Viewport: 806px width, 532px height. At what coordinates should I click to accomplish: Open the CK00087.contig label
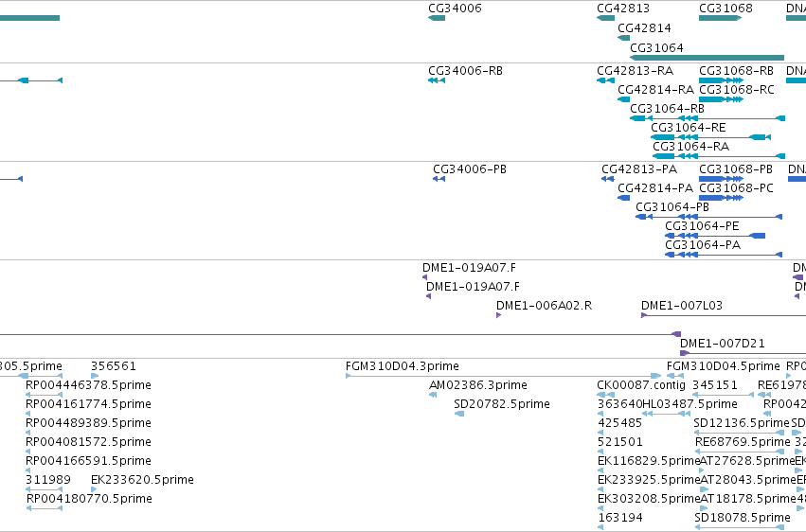[641, 385]
